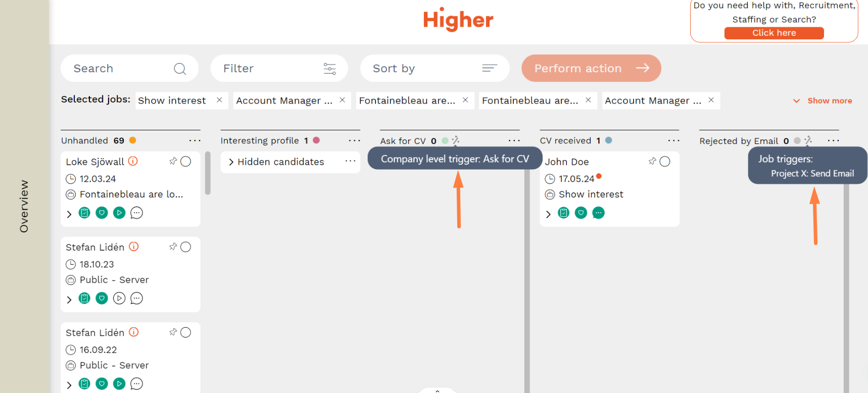Expand John Doe's card details chevron
Screen dimensions: 868x393
pyautogui.click(x=549, y=214)
